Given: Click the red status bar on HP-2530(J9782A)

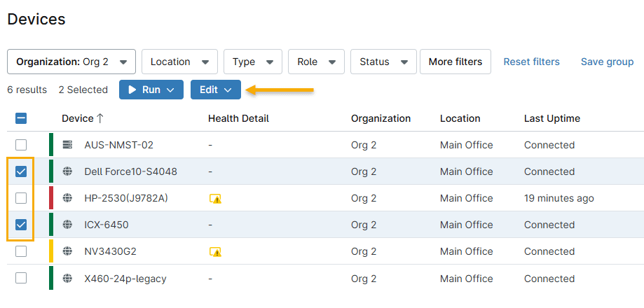Looking at the screenshot, I should [x=51, y=198].
